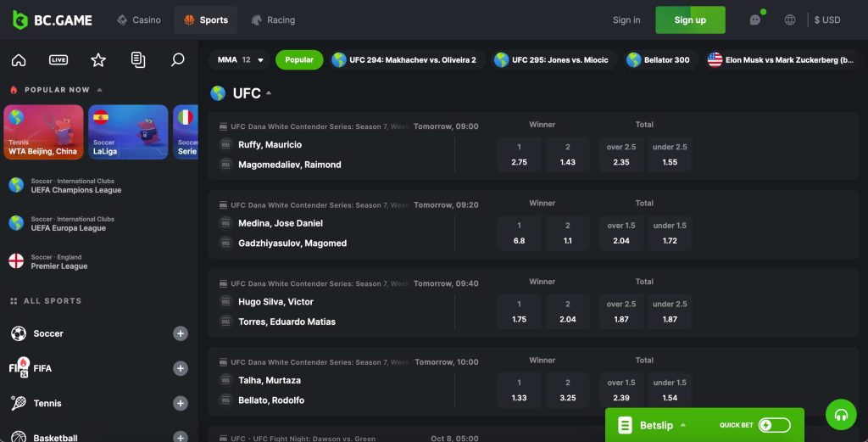
Task: Open live support headset button
Action: (841, 414)
